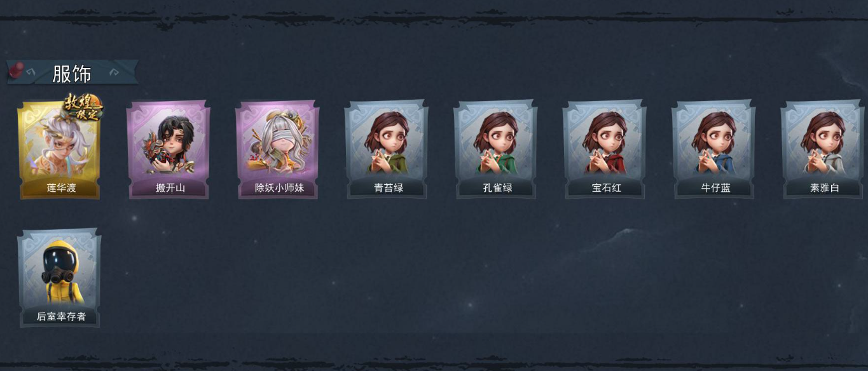Click the 后室幸存者 name label
The width and height of the screenshot is (868, 371).
(61, 316)
